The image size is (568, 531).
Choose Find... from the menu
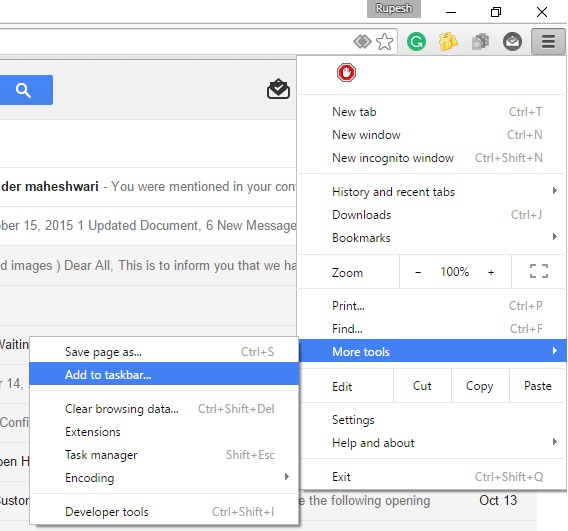pyautogui.click(x=431, y=329)
